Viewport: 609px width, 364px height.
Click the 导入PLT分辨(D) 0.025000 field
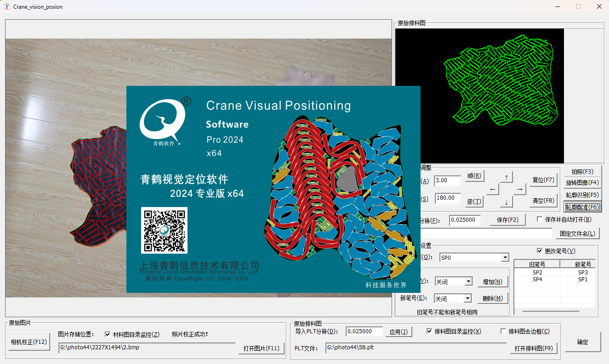click(364, 331)
